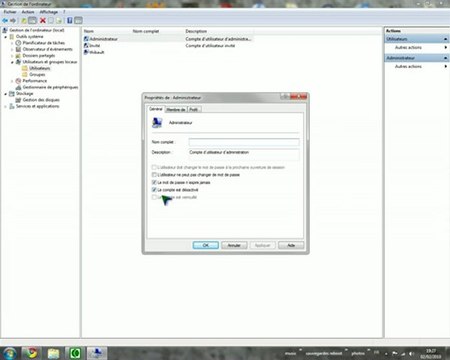Image resolution: width=450 pixels, height=360 pixels.
Task: Click the Administrateur user icon in dialog
Action: pyautogui.click(x=157, y=123)
